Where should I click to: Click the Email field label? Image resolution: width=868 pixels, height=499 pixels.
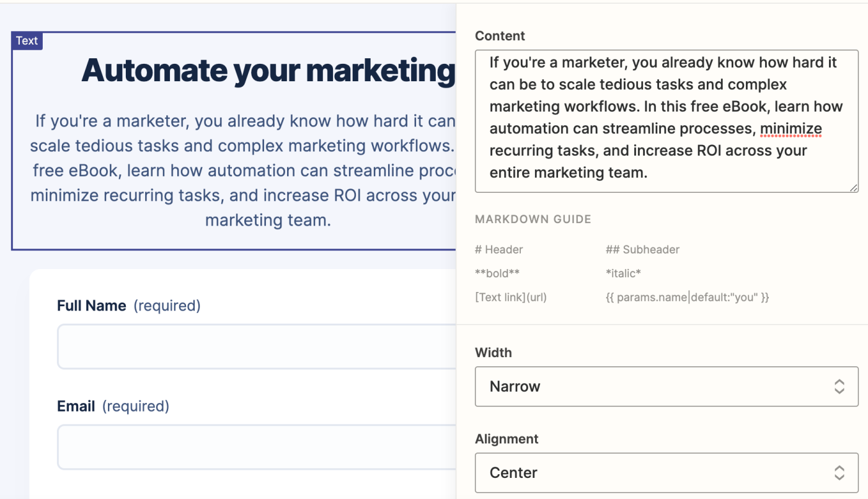coord(76,406)
